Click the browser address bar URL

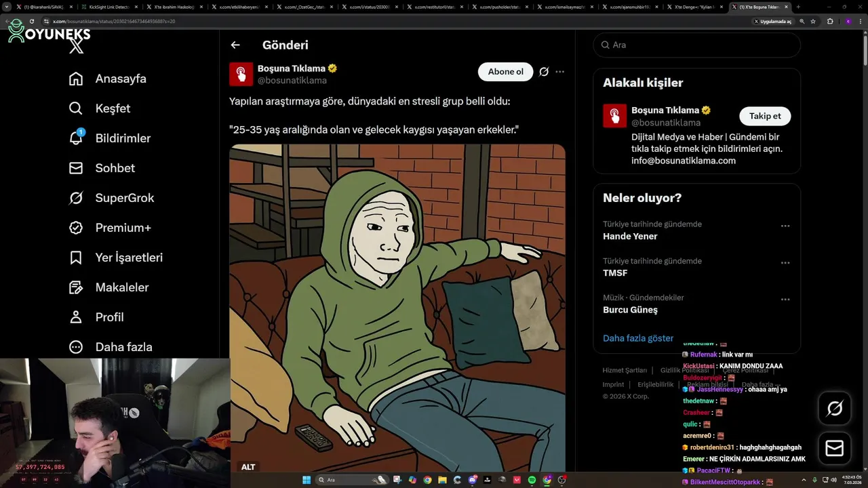pos(114,21)
